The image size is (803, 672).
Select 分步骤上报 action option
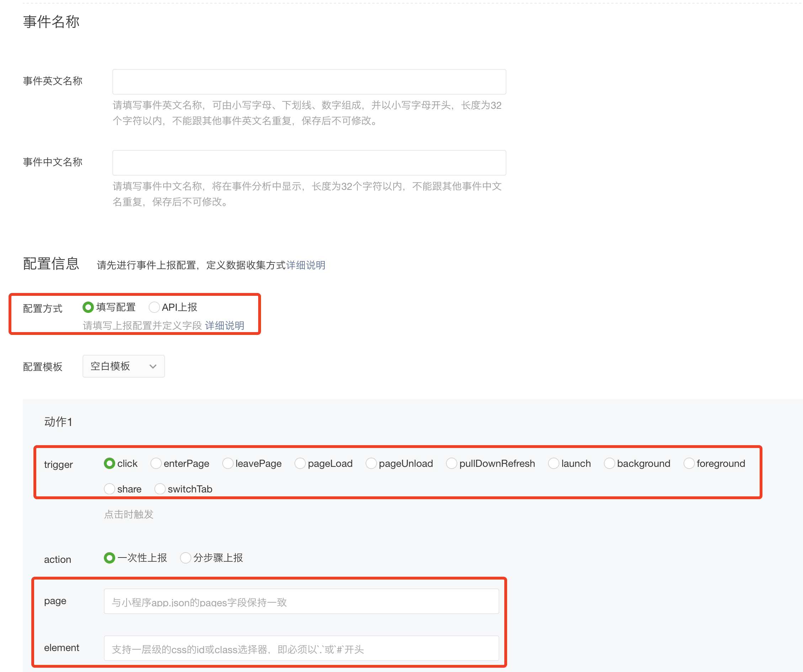click(185, 558)
